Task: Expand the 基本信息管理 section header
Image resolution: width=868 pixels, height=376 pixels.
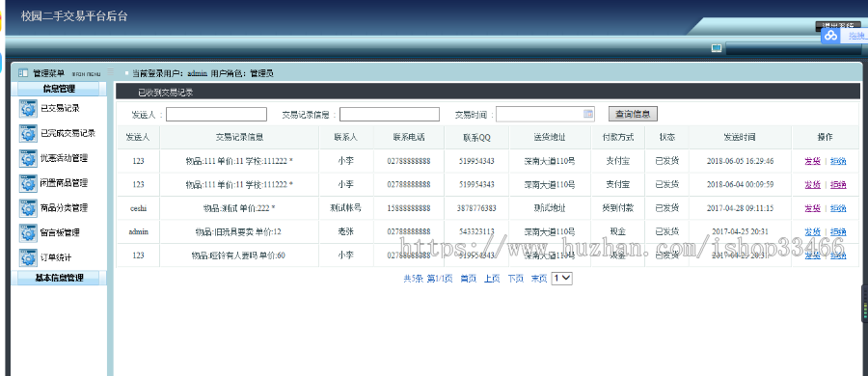Action: (59, 278)
